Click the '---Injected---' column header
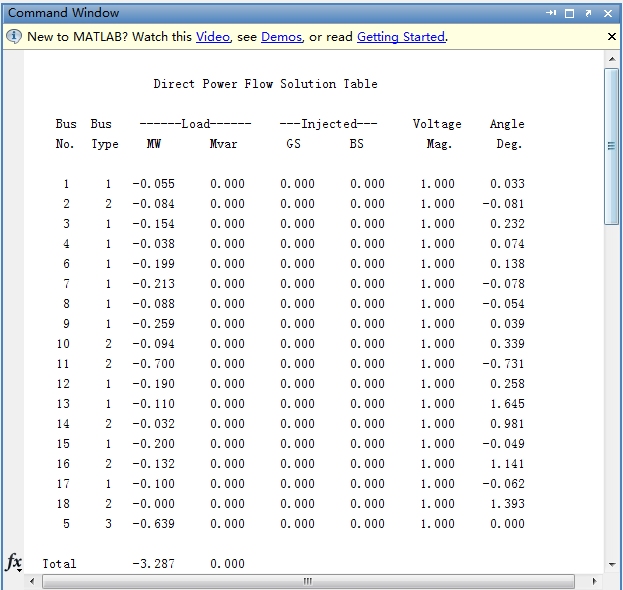Image resolution: width=623 pixels, height=590 pixels. click(329, 124)
